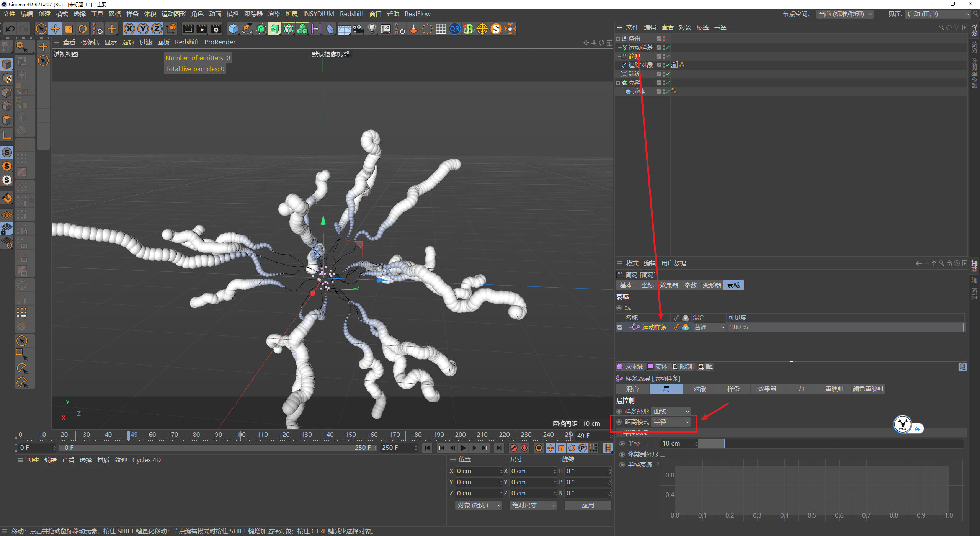Select the Move tool
Screen dimensions: 980x536
55,29
